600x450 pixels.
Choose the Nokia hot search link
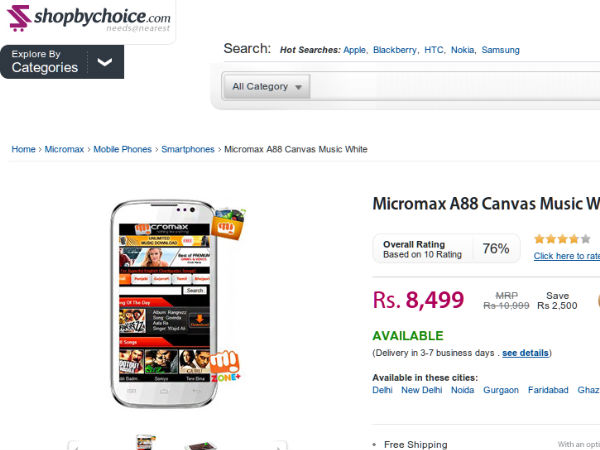[463, 50]
